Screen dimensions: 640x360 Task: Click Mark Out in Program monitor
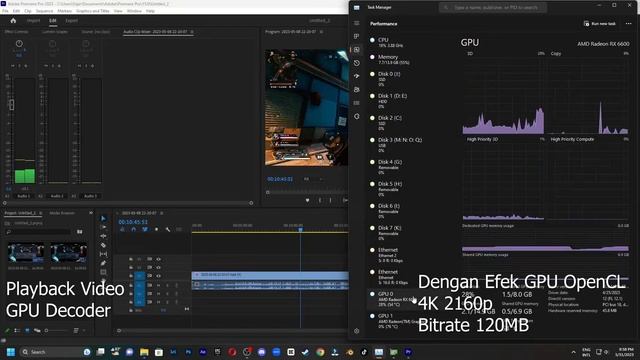[331, 200]
